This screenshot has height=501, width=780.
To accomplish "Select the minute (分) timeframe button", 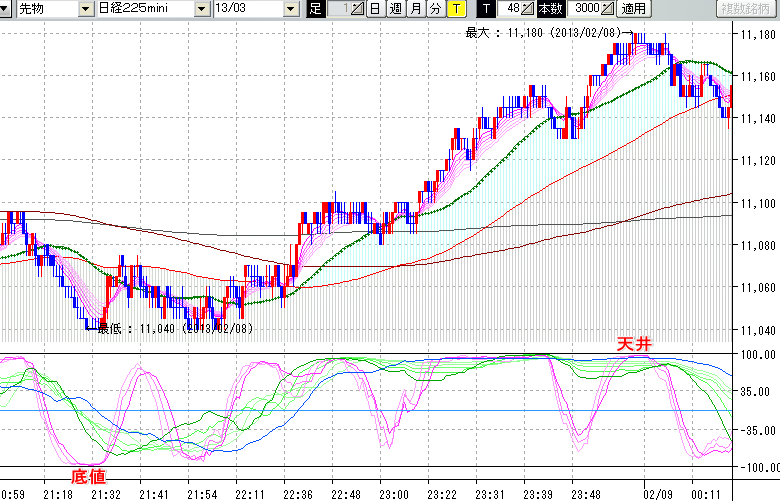I will coord(435,9).
